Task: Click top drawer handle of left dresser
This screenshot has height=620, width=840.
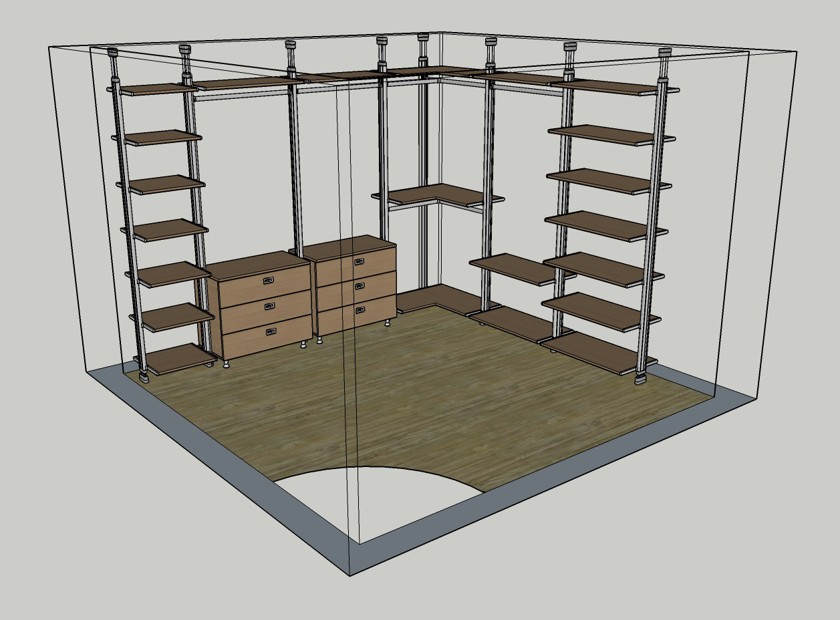Action: [268, 281]
